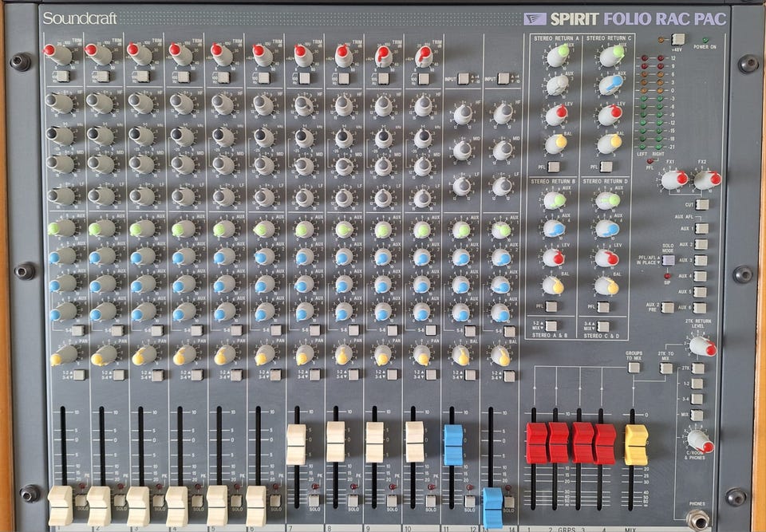Move the red Group 3 fader
766x532 pixels.
point(582,443)
